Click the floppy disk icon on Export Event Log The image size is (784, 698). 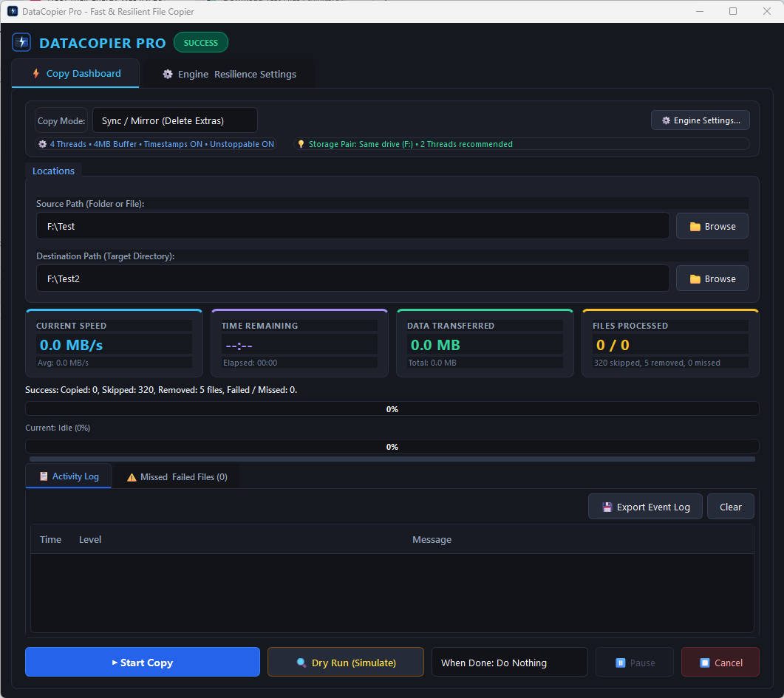point(607,507)
